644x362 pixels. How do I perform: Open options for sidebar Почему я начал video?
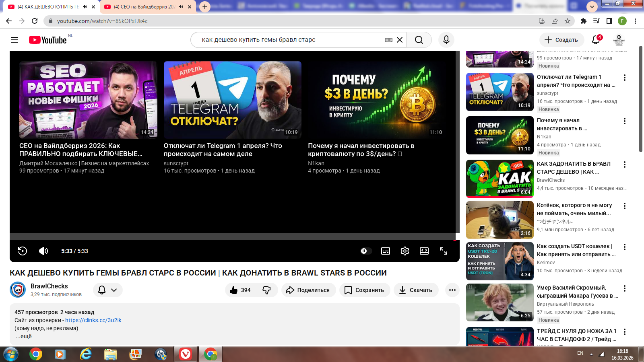(625, 121)
